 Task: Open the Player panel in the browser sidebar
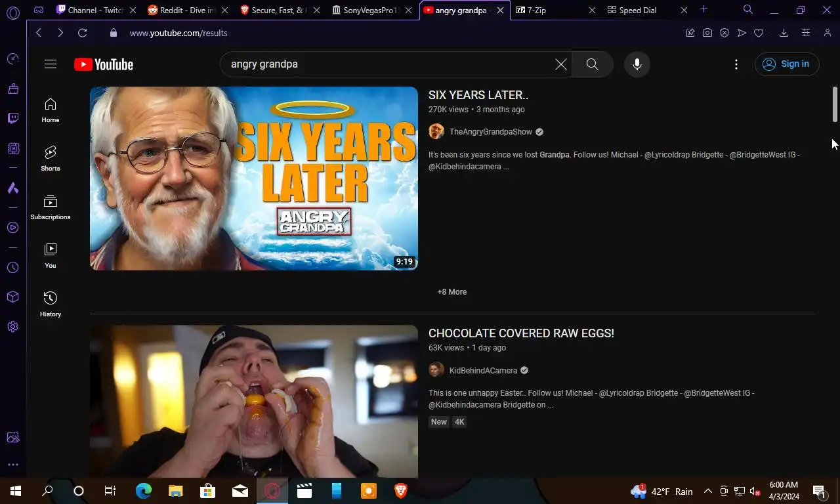click(x=12, y=228)
